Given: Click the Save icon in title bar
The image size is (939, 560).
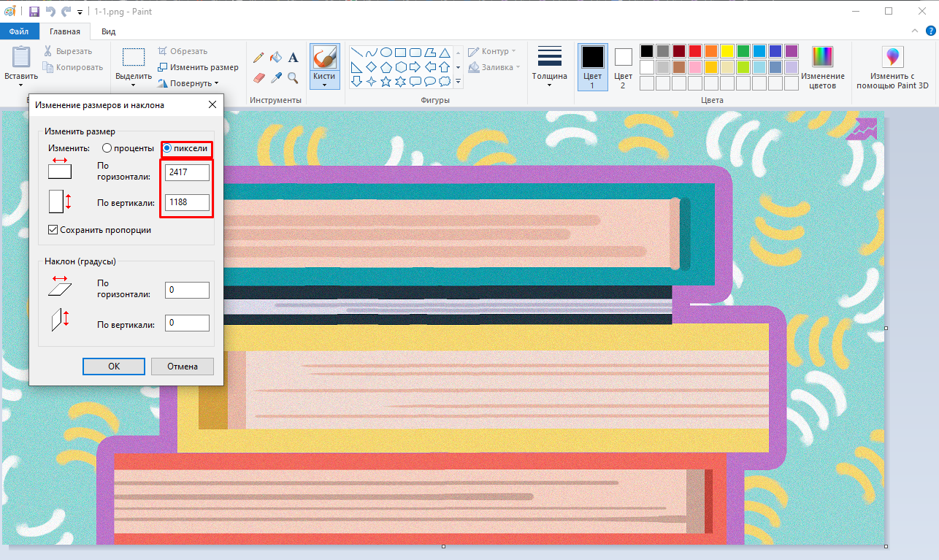Looking at the screenshot, I should coord(33,12).
